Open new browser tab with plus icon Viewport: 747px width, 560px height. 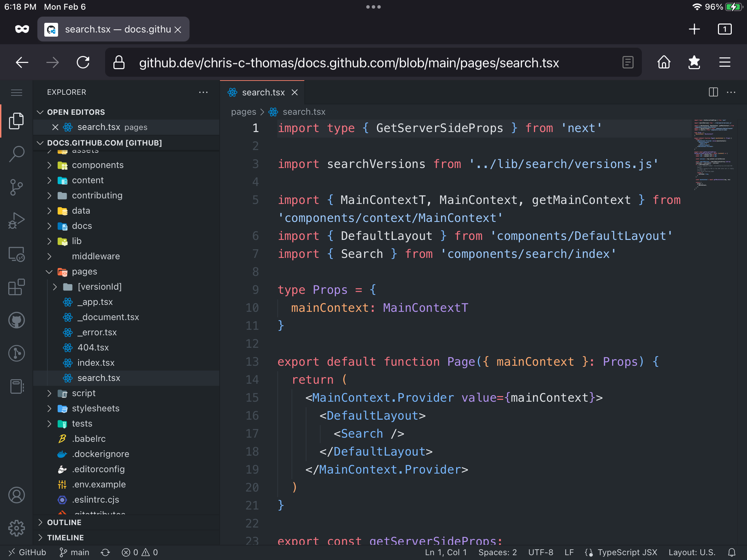click(694, 29)
